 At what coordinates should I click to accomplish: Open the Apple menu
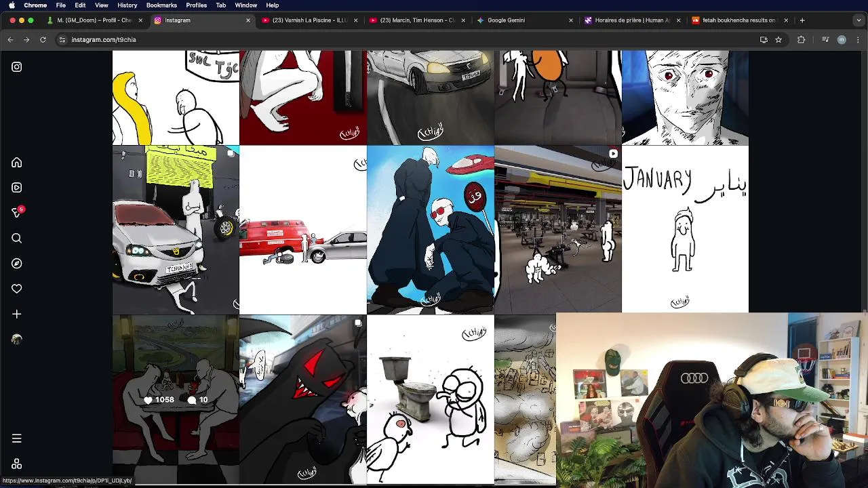[x=12, y=5]
